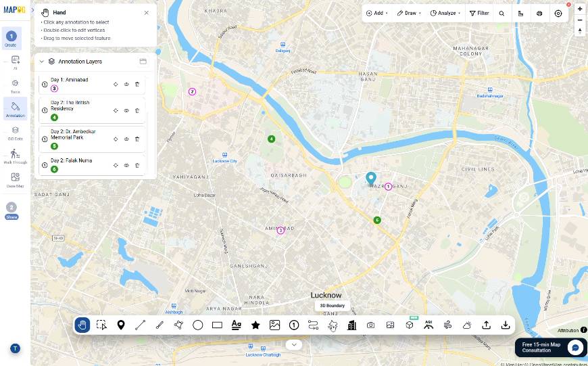This screenshot has width=588, height=366.
Task: Open the Walk Through sidebar item
Action: (x=15, y=156)
